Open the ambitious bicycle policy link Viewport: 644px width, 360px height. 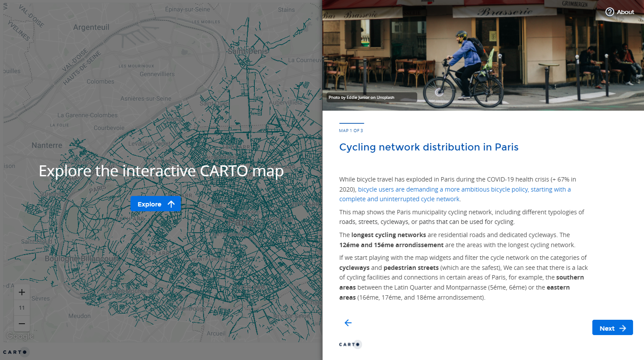[464, 189]
